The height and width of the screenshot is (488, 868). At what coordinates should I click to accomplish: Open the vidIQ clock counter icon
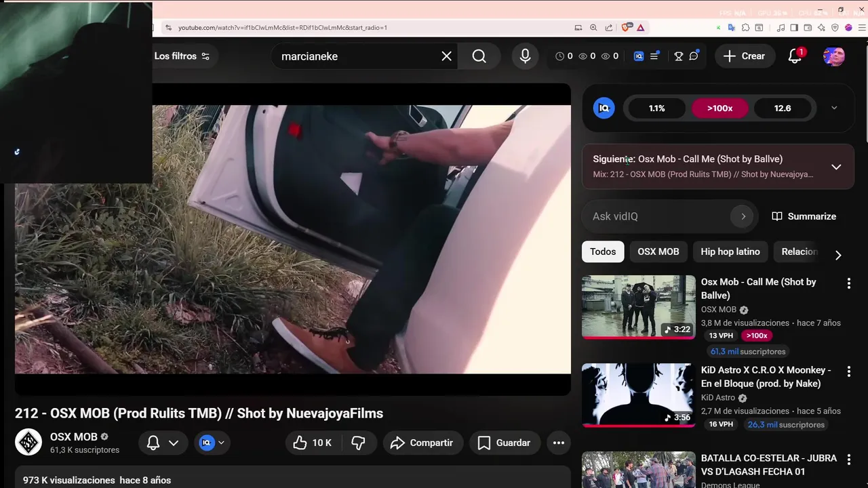pyautogui.click(x=559, y=56)
